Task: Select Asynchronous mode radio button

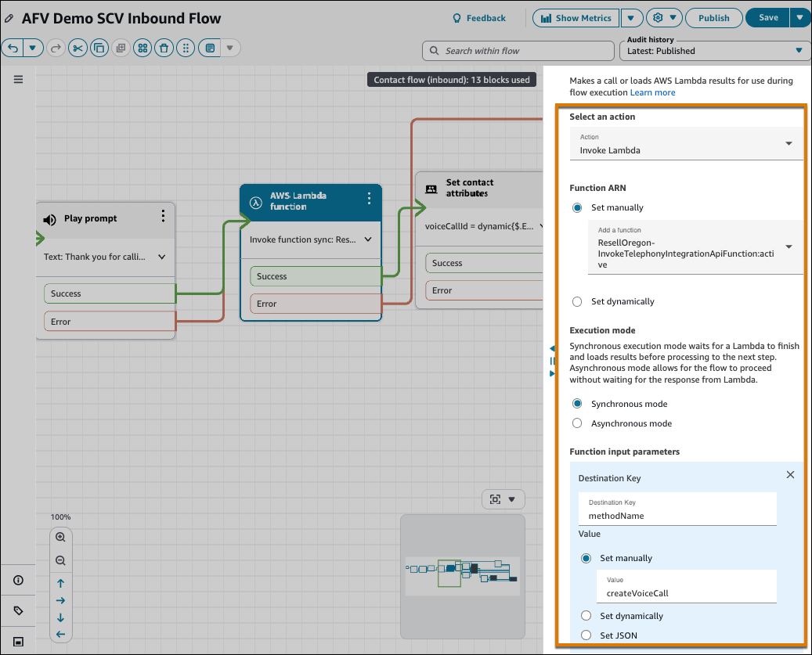Action: (577, 423)
